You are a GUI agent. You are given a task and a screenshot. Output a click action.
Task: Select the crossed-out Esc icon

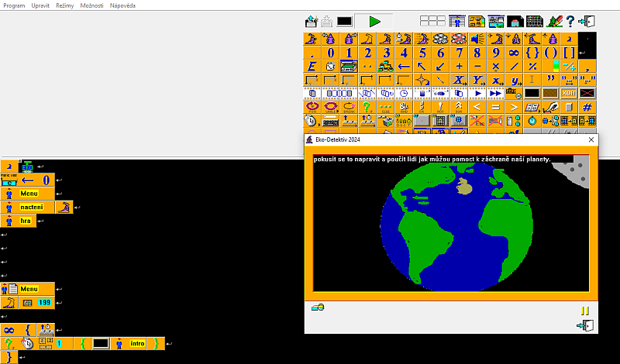point(477,121)
